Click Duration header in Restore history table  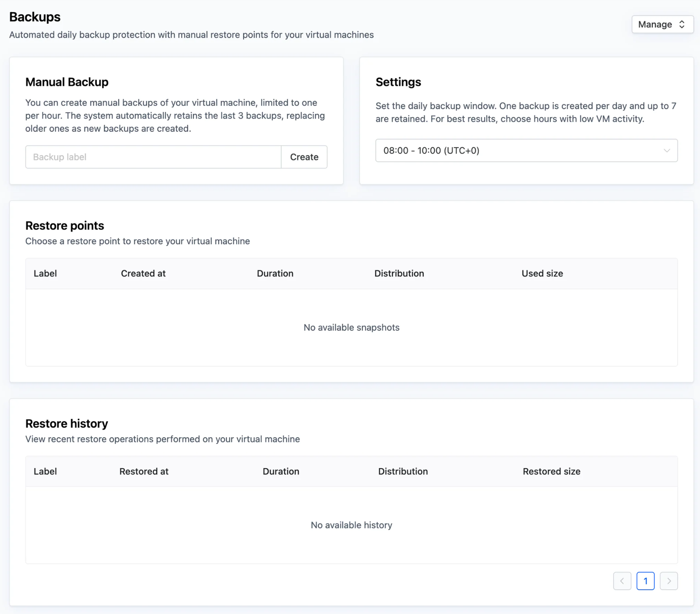(281, 471)
